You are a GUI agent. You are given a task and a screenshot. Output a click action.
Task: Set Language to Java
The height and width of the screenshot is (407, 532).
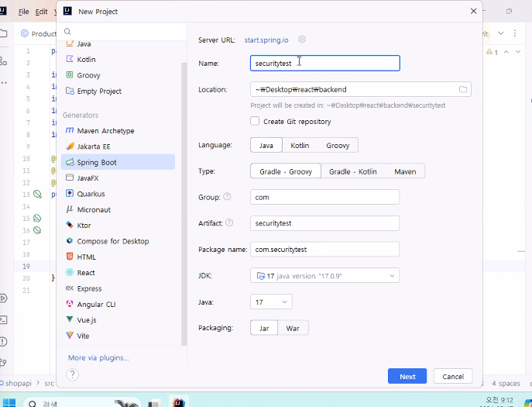pos(266,146)
